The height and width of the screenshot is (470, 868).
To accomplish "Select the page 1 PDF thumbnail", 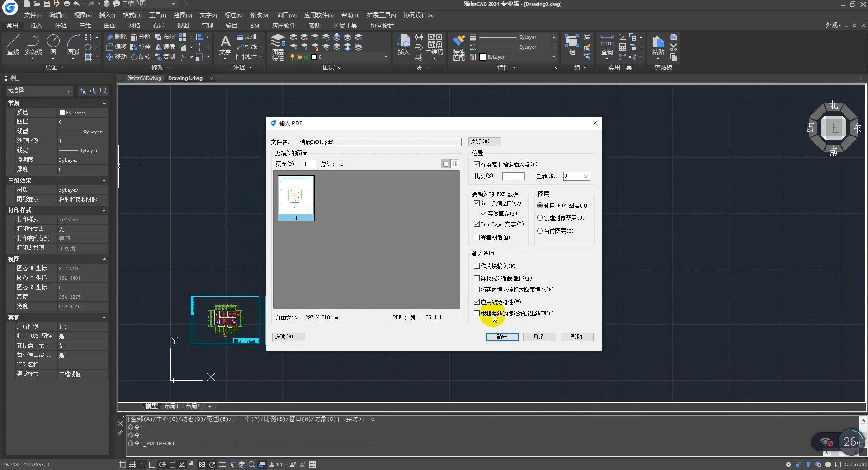I will tap(296, 198).
